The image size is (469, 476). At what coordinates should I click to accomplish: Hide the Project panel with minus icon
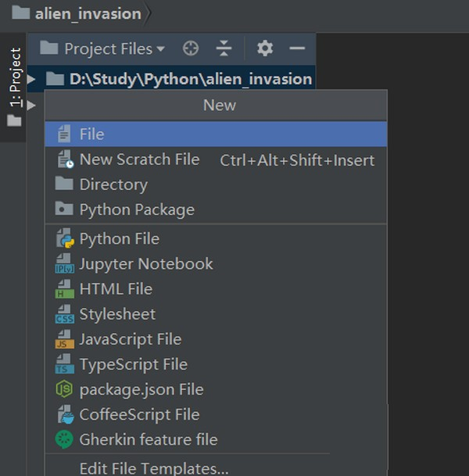297,48
